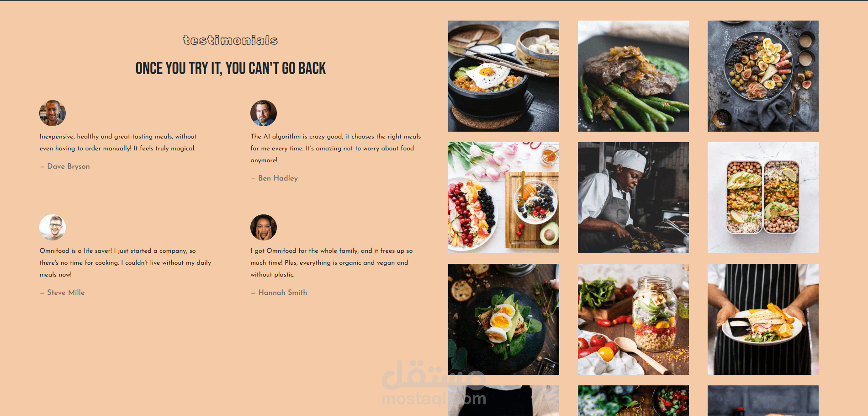Click the name Dave Bryson
This screenshot has height=416, width=868.
click(69, 166)
